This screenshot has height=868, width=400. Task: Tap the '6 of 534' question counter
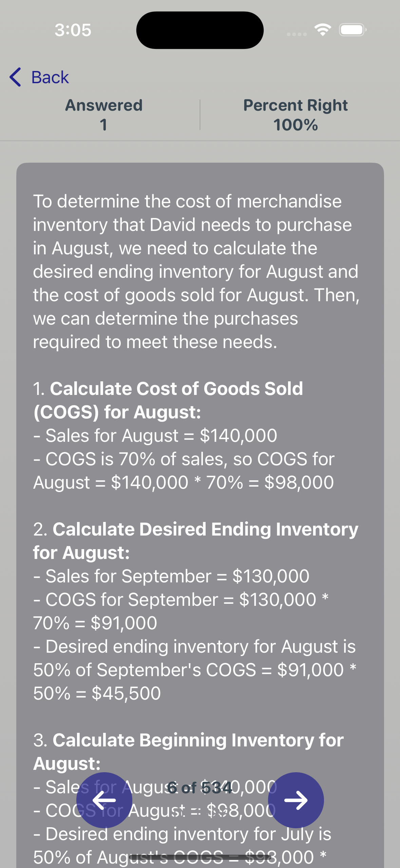click(x=200, y=788)
